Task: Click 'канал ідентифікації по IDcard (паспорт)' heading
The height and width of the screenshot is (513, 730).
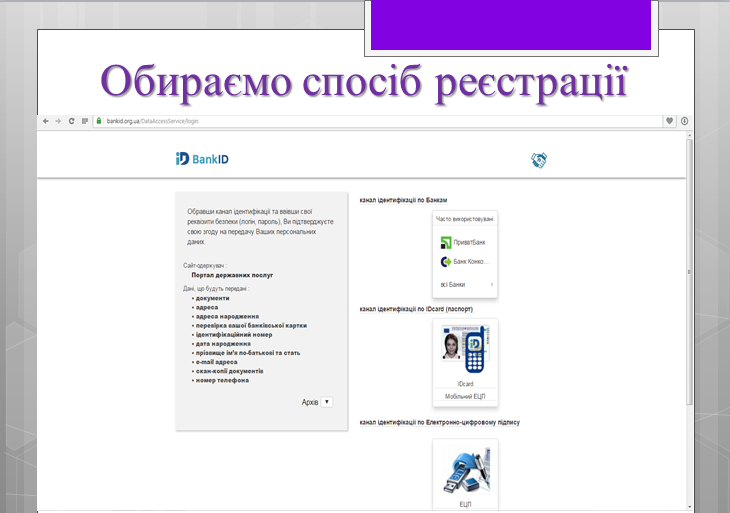Action: coord(416,309)
